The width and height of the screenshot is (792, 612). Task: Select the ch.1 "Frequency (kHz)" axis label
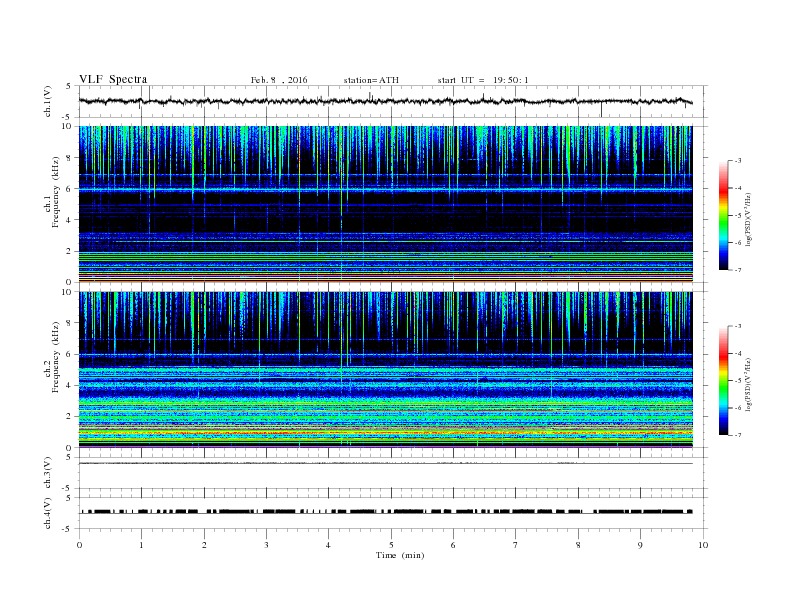(x=56, y=192)
